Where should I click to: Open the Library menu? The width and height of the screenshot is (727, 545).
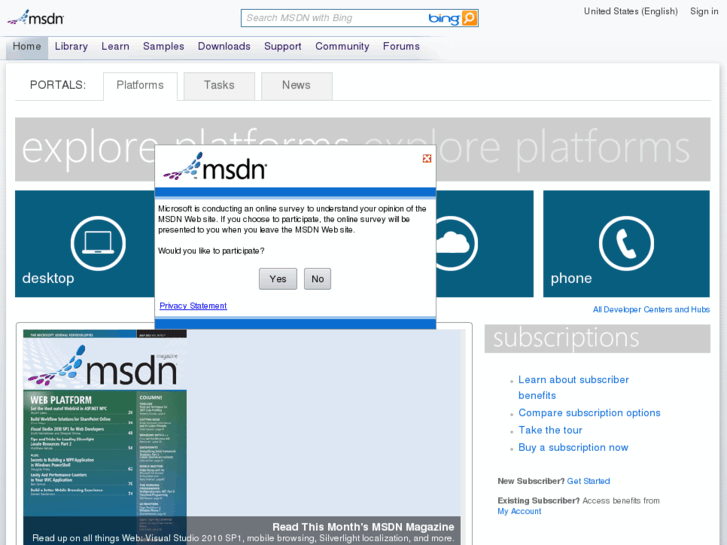(x=71, y=46)
